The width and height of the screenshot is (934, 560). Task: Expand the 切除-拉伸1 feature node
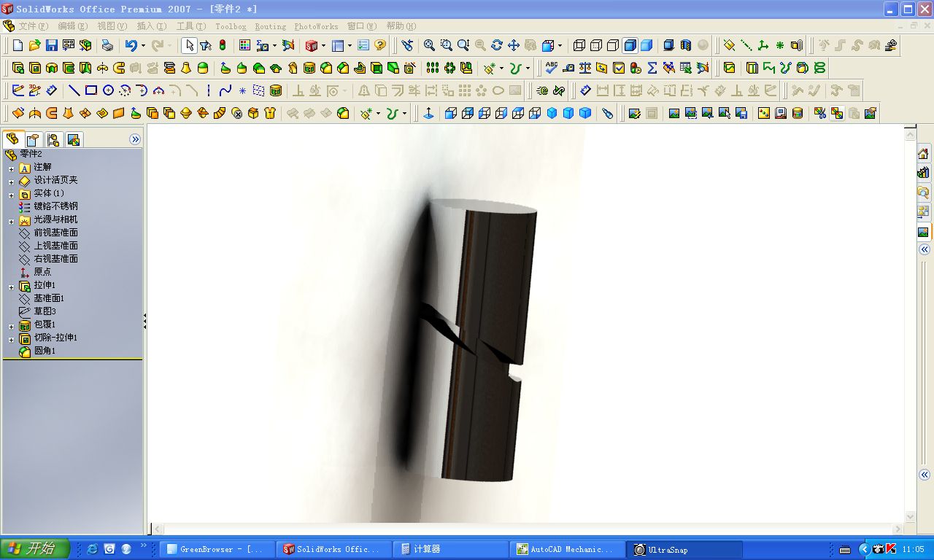coord(11,339)
